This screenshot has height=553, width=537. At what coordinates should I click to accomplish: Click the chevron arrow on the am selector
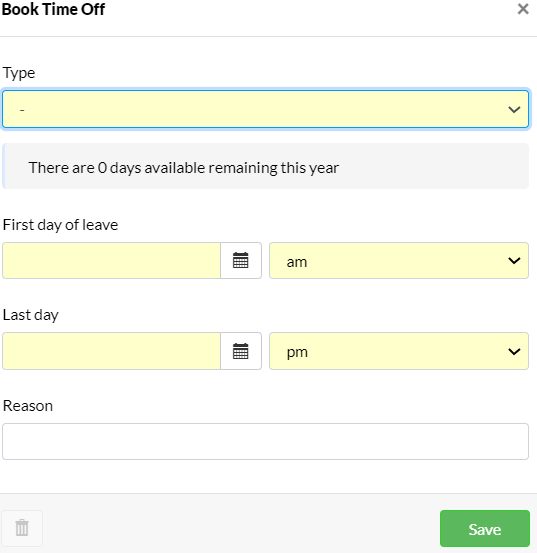(x=514, y=261)
